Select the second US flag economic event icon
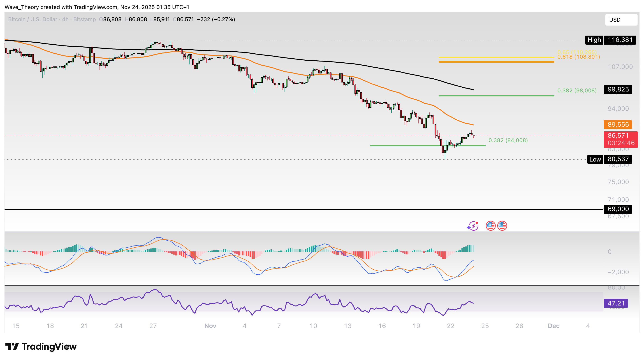 502,226
